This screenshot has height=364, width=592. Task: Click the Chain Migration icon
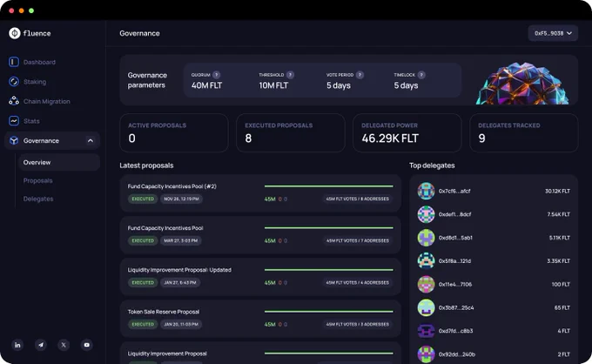[x=14, y=101]
